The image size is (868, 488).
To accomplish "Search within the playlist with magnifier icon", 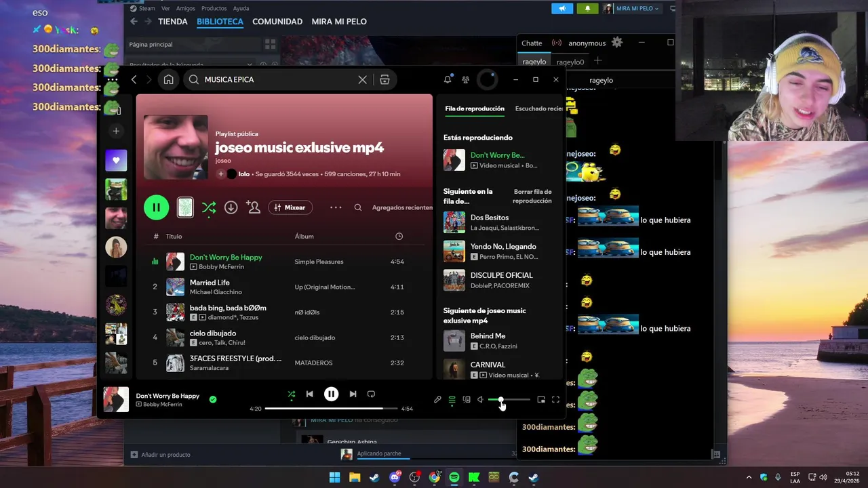I will tap(358, 207).
